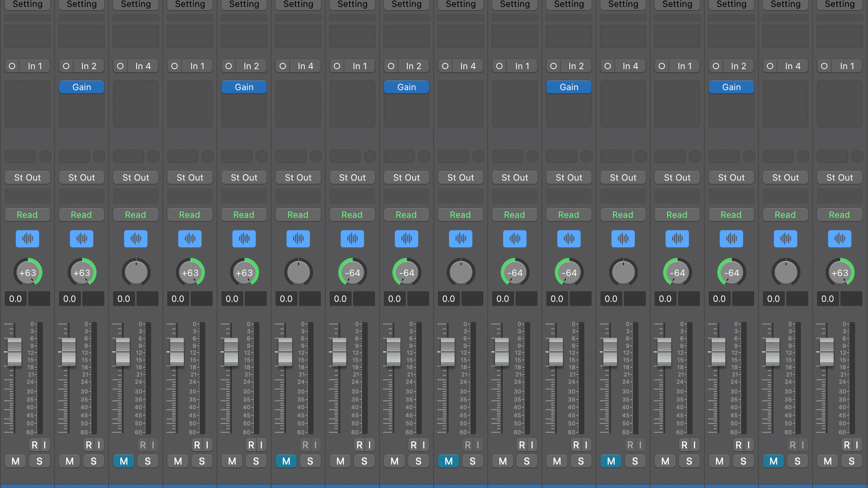The height and width of the screenshot is (488, 868).
Task: Enable input monitoring I on the second strip
Action: (x=99, y=445)
